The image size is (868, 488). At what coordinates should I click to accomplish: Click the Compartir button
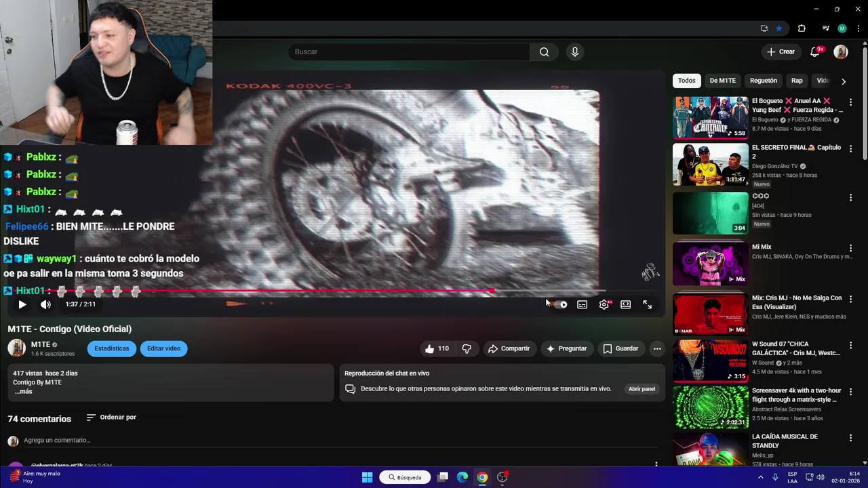pyautogui.click(x=509, y=348)
